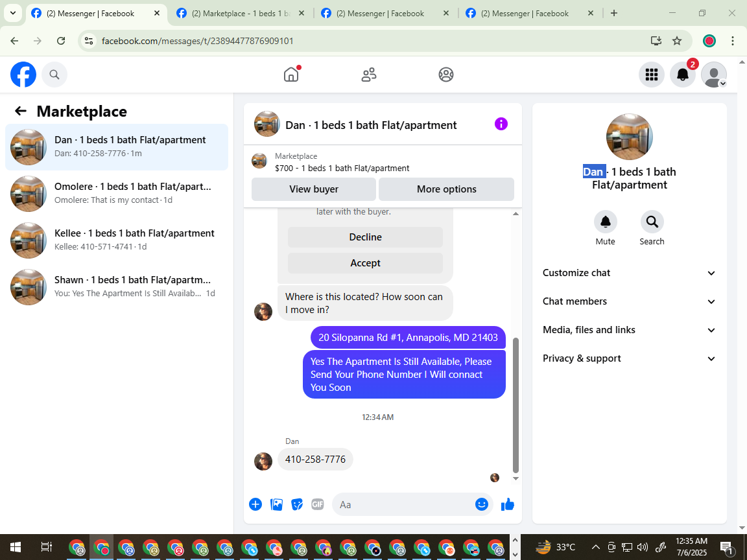Send a thumbs-up like
Screen dimensions: 747x560
click(x=508, y=504)
